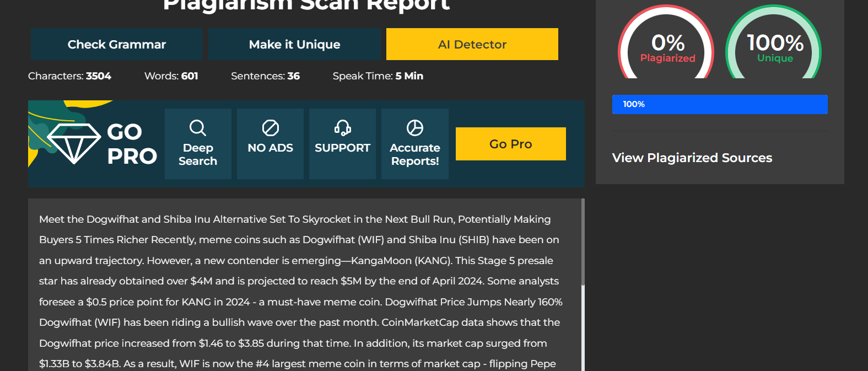Open the Make it Unique tool
The height and width of the screenshot is (371, 868).
pyautogui.click(x=294, y=44)
